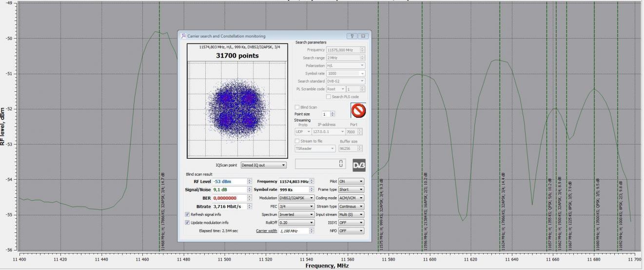Click the Point size spinner arrows
Screen dimensions: 644x270
coord(332,114)
